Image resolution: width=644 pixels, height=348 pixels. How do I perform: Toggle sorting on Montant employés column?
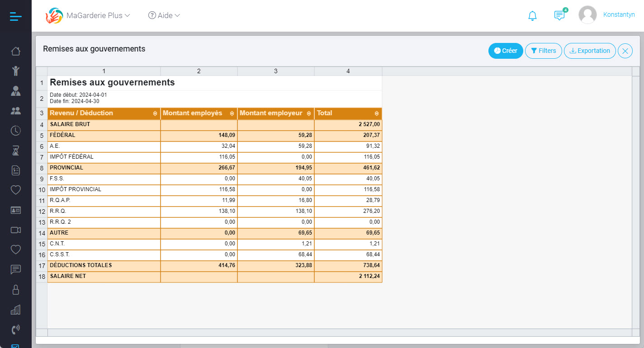click(232, 113)
